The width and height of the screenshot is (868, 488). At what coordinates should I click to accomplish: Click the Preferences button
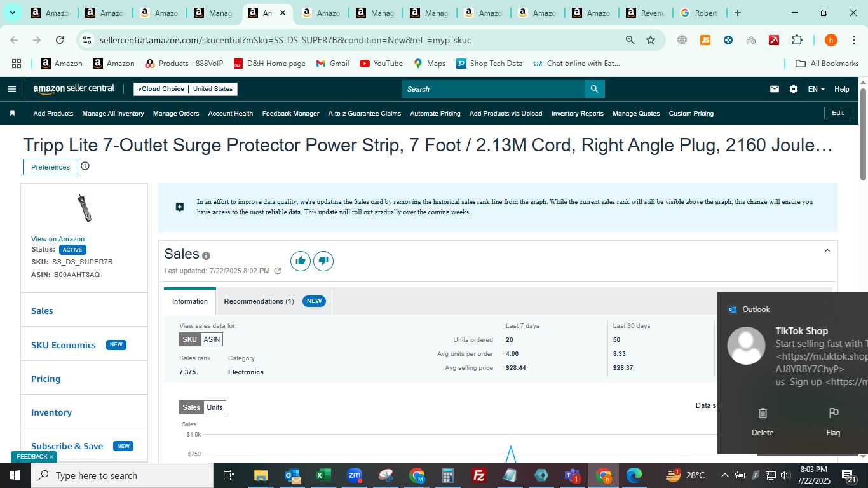tap(50, 167)
